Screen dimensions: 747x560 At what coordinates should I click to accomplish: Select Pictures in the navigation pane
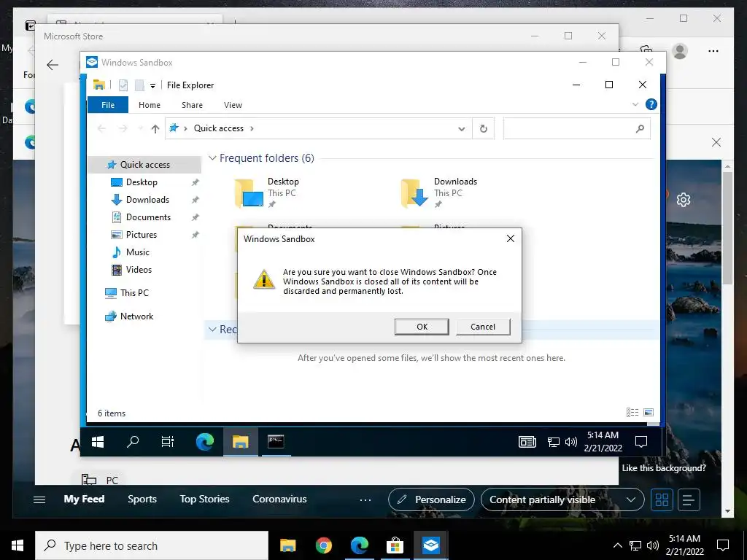(141, 235)
